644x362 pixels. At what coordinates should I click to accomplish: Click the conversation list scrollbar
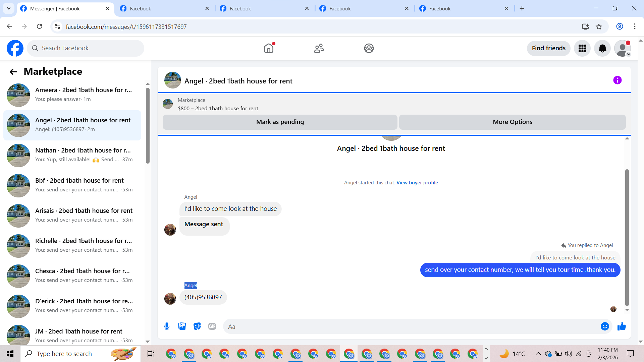pyautogui.click(x=148, y=126)
